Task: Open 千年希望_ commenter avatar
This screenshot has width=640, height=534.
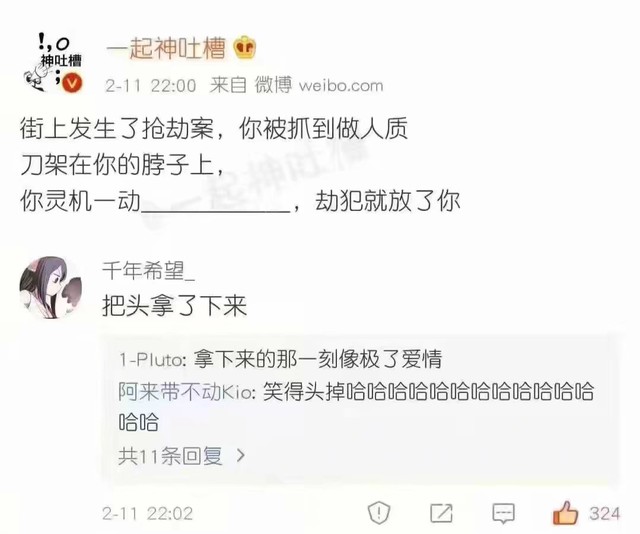Action: 51,288
